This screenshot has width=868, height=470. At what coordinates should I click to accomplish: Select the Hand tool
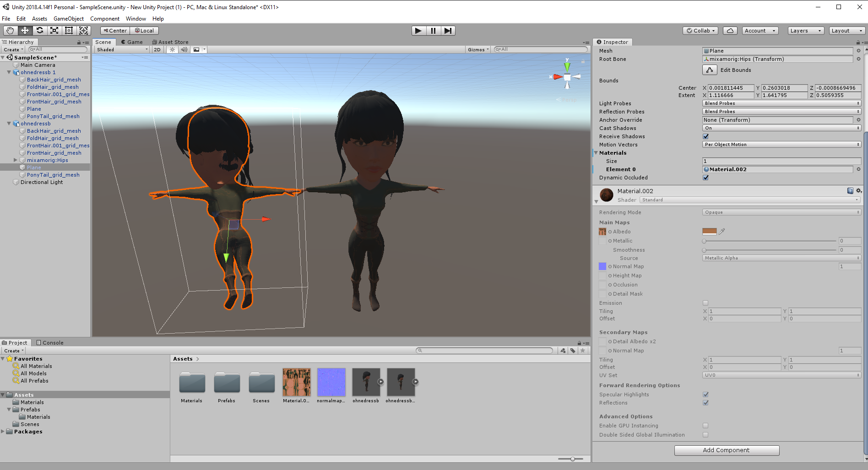pyautogui.click(x=10, y=31)
